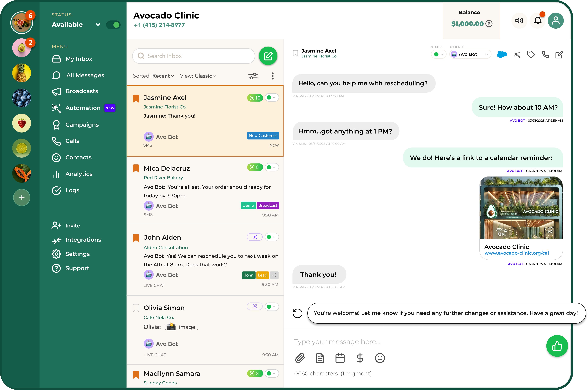This screenshot has width=588, height=390.
Task: Start a call with the phone icon
Action: (x=545, y=54)
